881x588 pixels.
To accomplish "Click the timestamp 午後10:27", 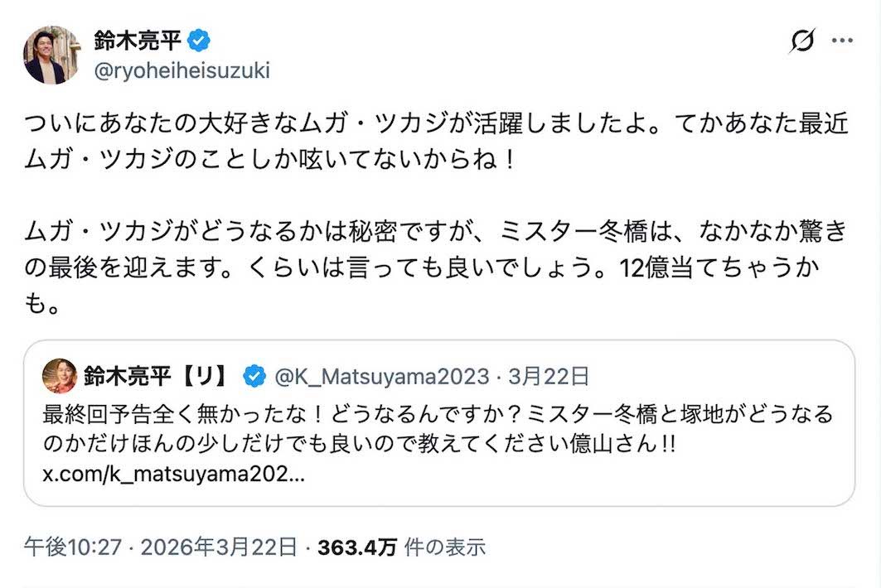I will coord(75,547).
